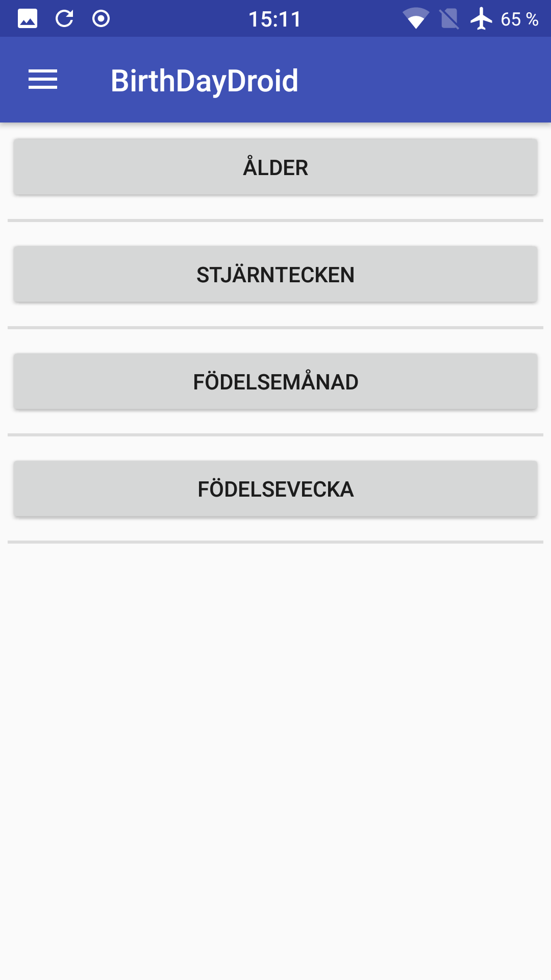Tap the no SIM card icon
The image size is (551, 980).
449,19
